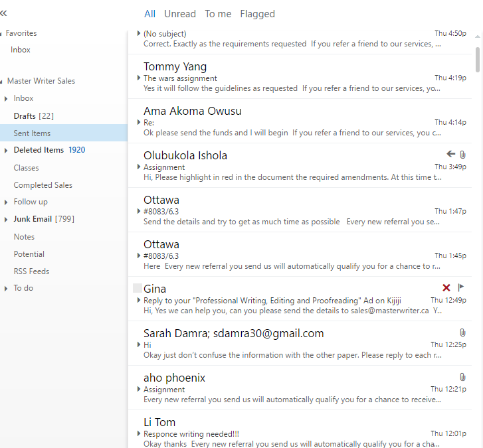483x448 pixels.
Task: Expand the #8083/6.3 conversation from Thu 1:47p
Action: [139, 211]
